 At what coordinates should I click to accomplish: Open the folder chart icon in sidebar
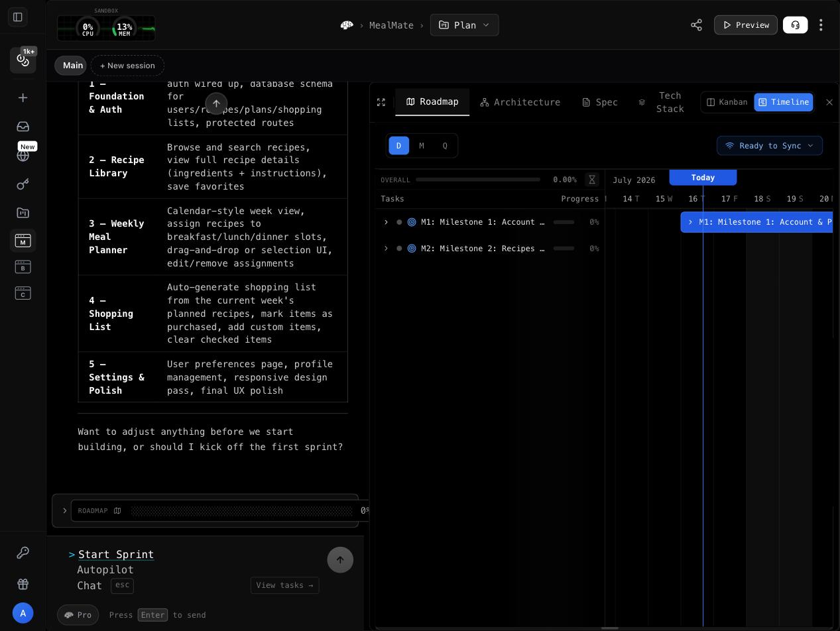23,213
